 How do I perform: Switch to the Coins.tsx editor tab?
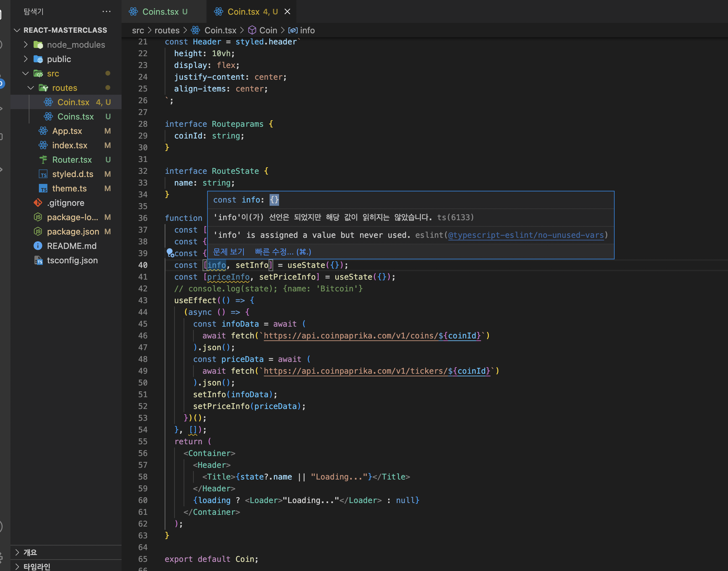pos(160,12)
